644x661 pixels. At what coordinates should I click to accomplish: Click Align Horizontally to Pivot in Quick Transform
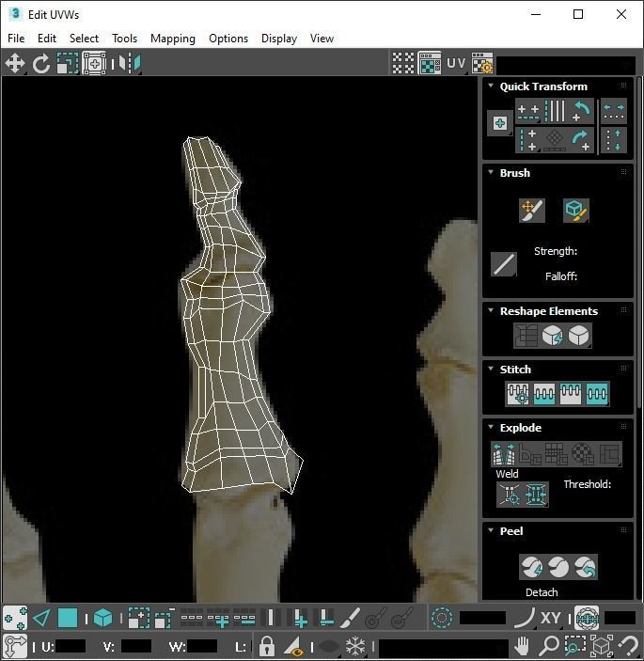pyautogui.click(x=528, y=111)
